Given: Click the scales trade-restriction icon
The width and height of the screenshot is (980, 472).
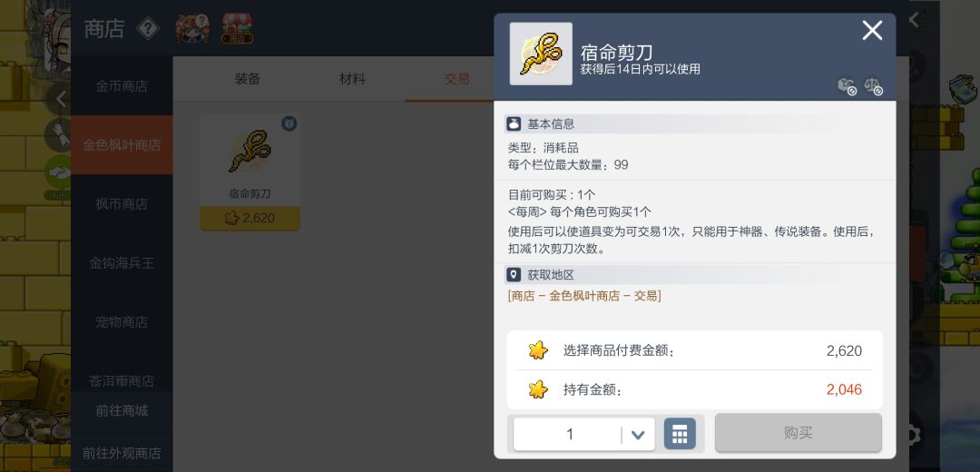Looking at the screenshot, I should point(873,86).
